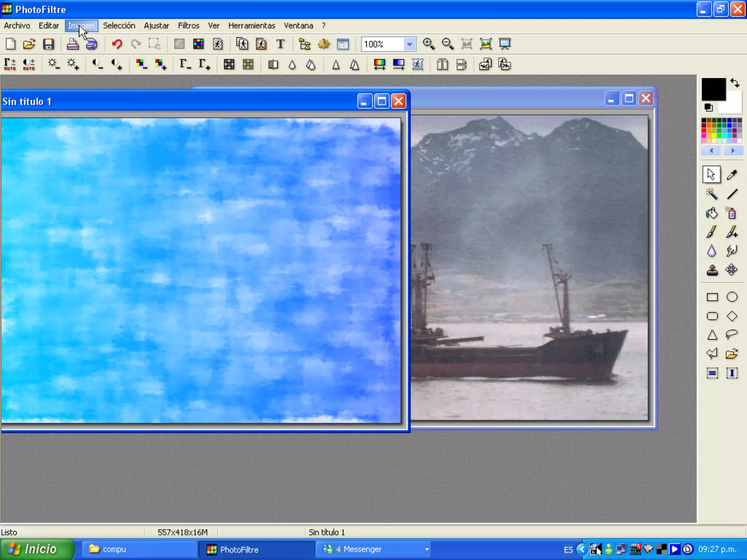
Task: Select the Spray can tool
Action: pos(731,213)
